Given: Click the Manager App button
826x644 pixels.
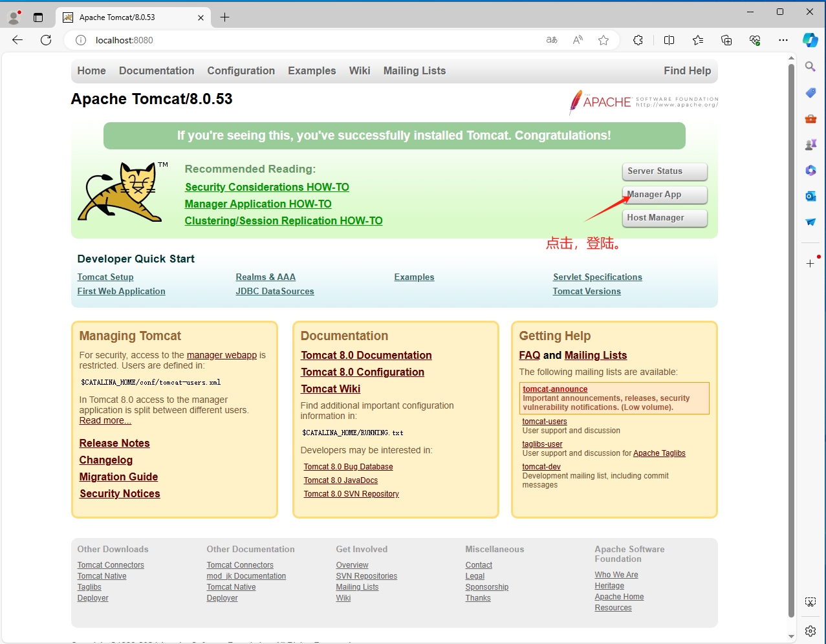Looking at the screenshot, I should point(664,195).
